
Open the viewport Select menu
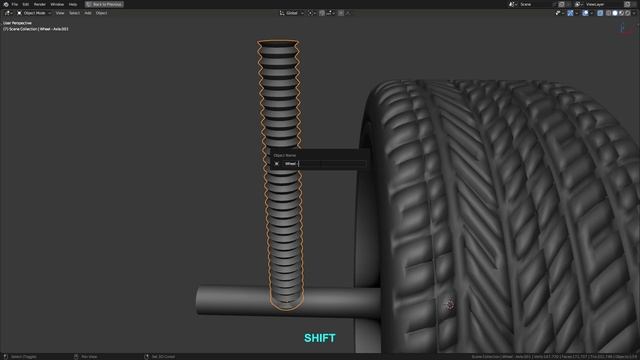[x=74, y=13]
